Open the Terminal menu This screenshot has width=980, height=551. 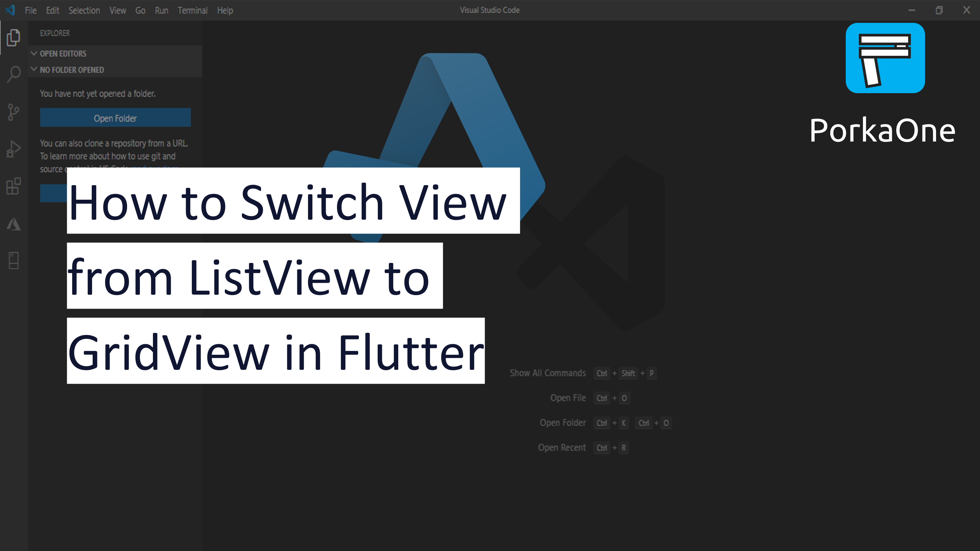pos(192,10)
